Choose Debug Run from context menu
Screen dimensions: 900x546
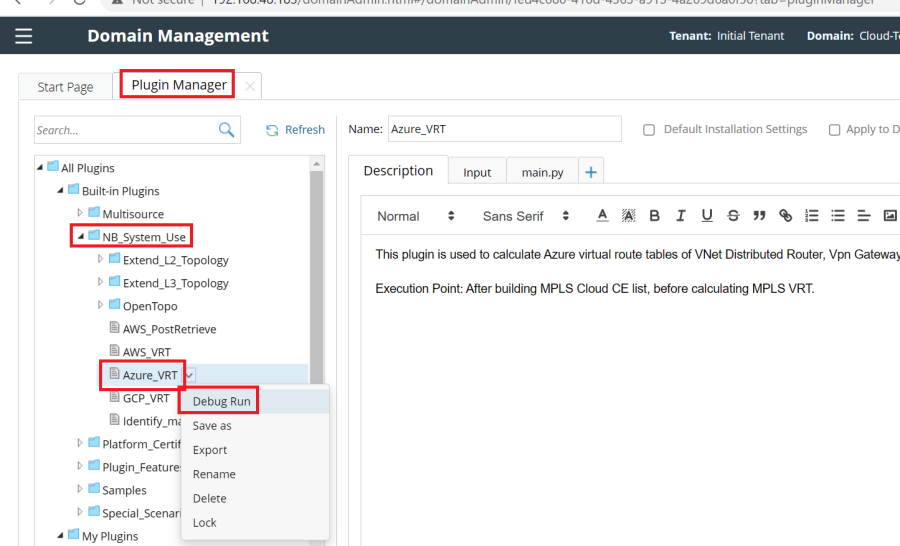click(x=221, y=401)
